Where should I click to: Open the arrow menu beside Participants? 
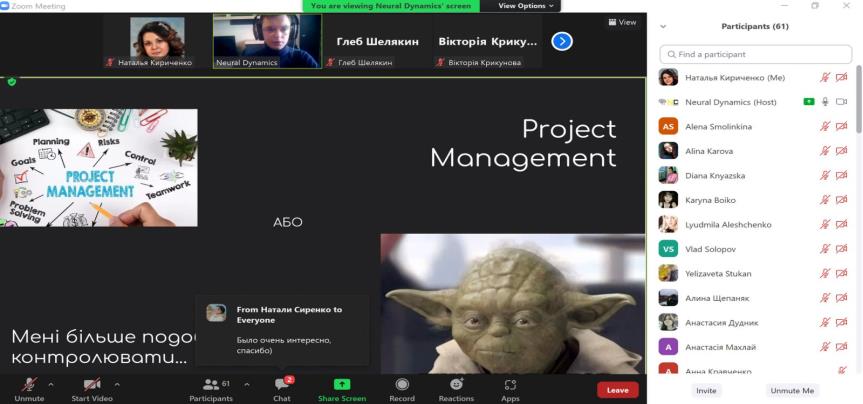coord(247,384)
